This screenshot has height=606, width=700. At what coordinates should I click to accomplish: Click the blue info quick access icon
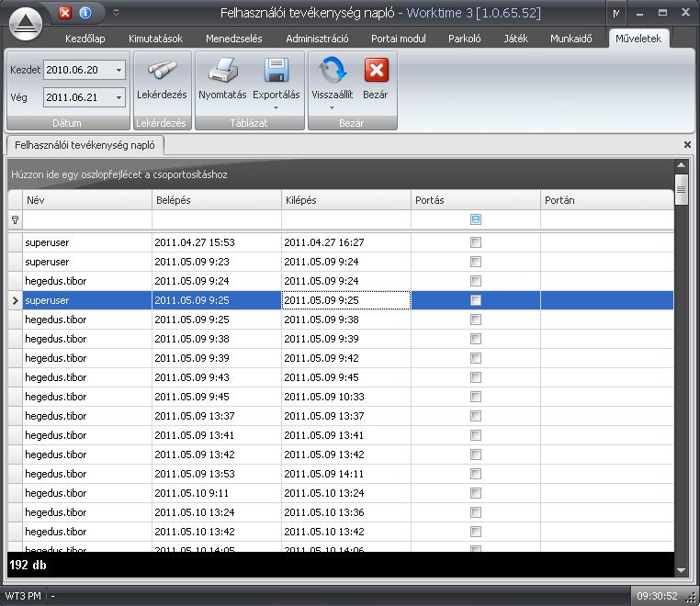pyautogui.click(x=85, y=13)
